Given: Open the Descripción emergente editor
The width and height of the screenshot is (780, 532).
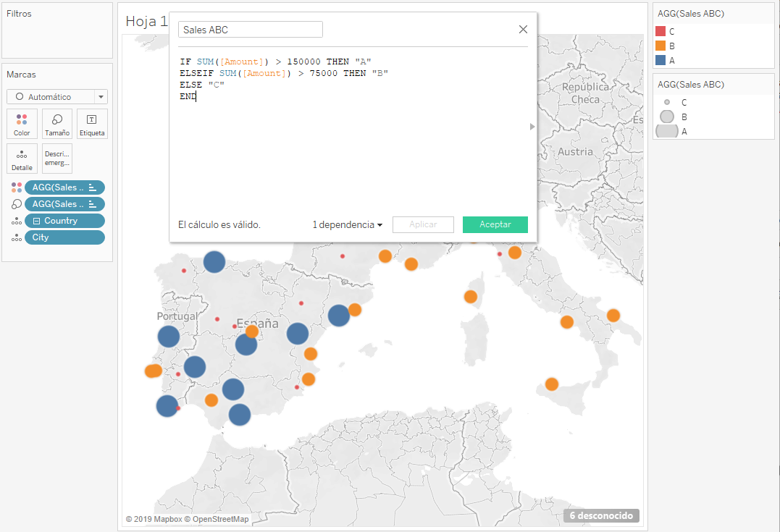Looking at the screenshot, I should (56, 158).
